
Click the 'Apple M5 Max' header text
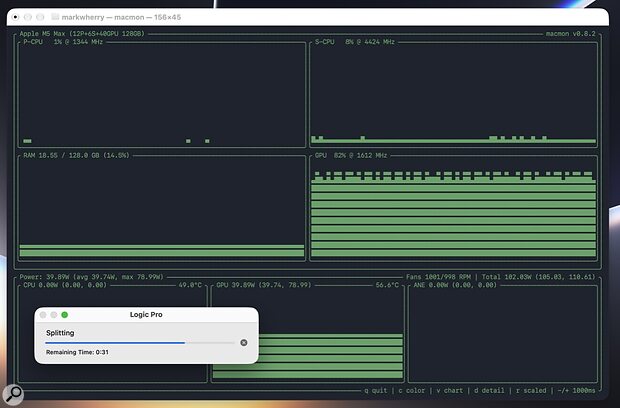coord(82,34)
